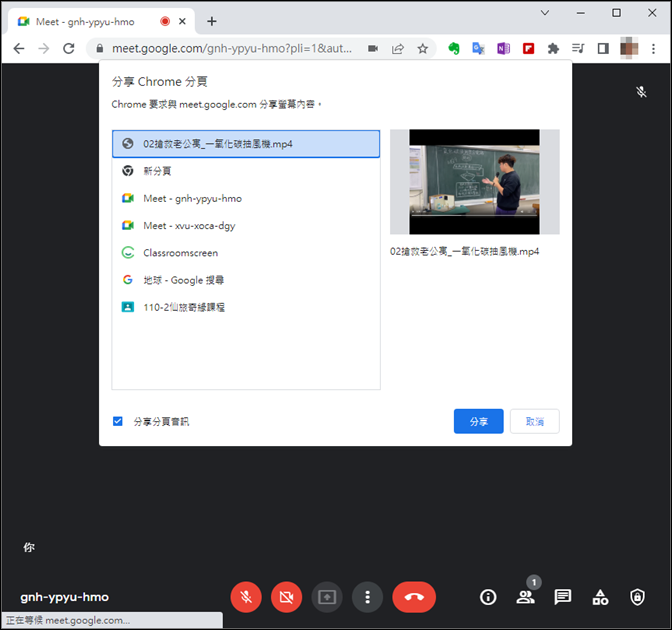Open the tab search dropdown arrow
Screen dimensions: 672x630
(545, 13)
